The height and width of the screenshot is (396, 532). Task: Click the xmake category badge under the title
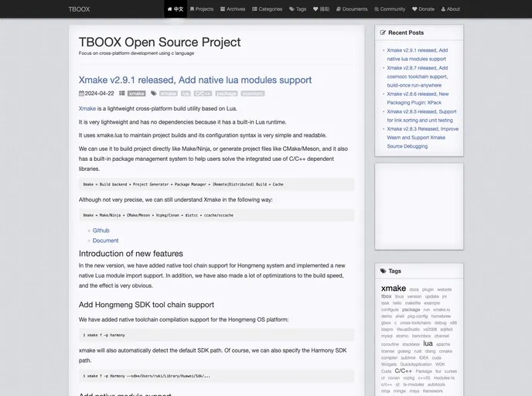point(136,94)
